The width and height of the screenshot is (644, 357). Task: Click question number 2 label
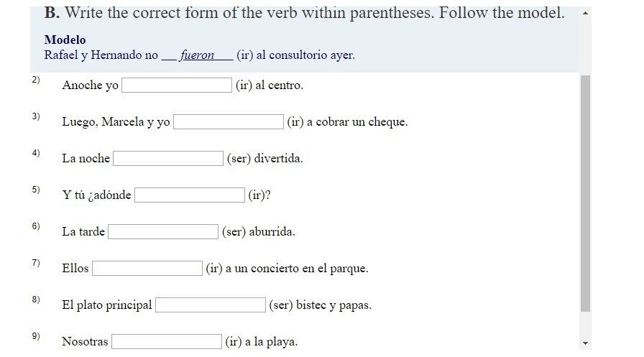[x=36, y=80]
